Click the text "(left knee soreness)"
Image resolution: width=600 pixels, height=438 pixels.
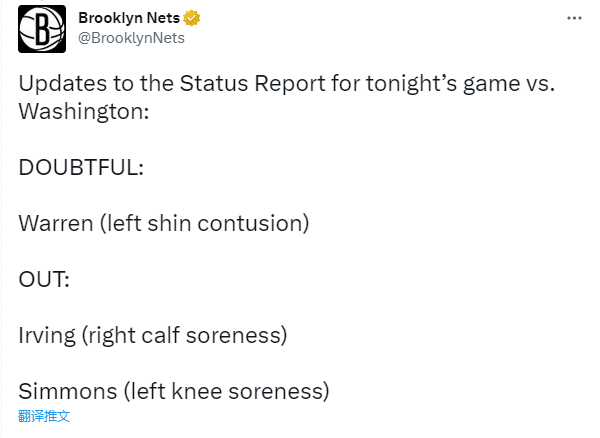click(x=225, y=390)
